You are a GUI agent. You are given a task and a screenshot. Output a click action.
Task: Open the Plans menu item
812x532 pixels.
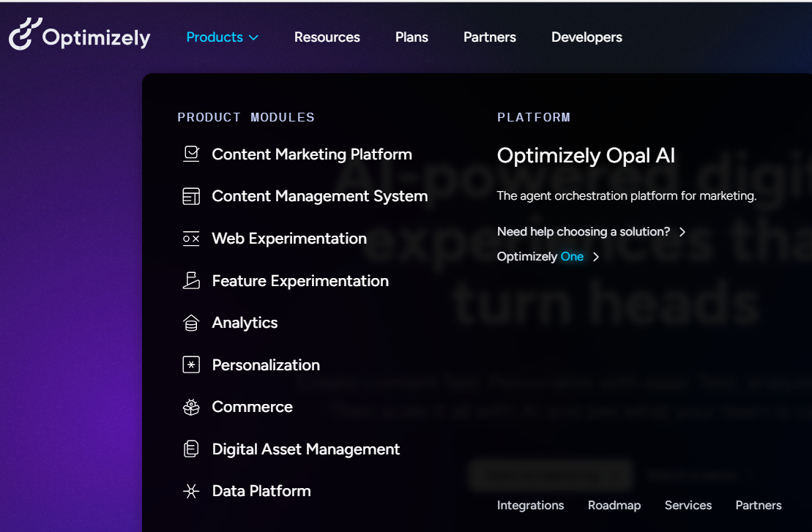pos(411,37)
